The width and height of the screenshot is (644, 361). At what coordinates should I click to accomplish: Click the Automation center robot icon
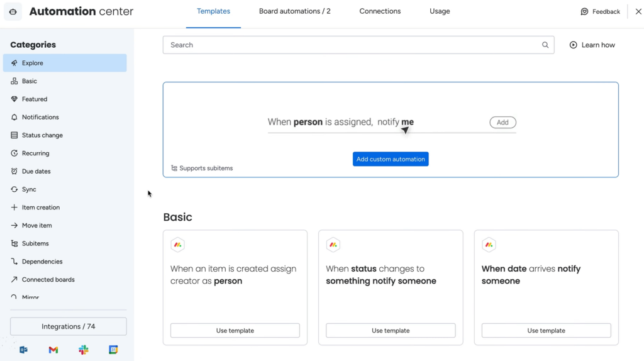tap(13, 11)
